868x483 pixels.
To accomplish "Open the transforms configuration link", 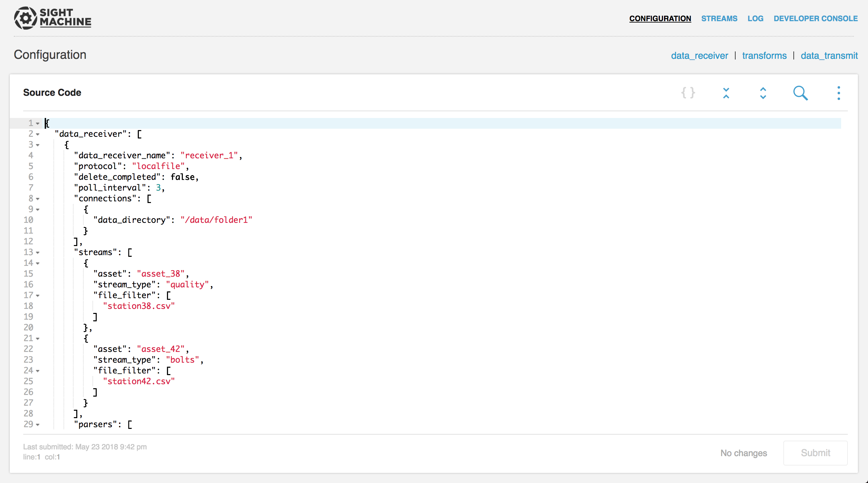I will tap(764, 55).
